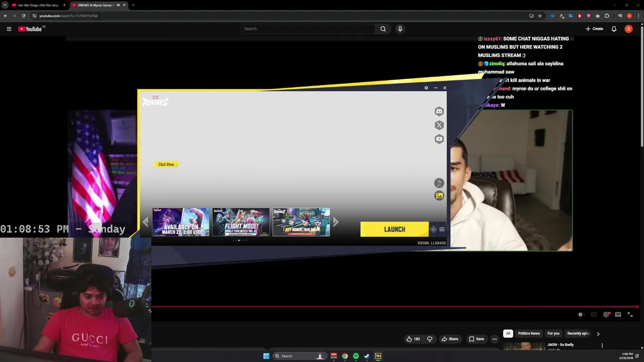Go to YouTube home via logo
This screenshot has width=644, height=362.
click(30, 29)
